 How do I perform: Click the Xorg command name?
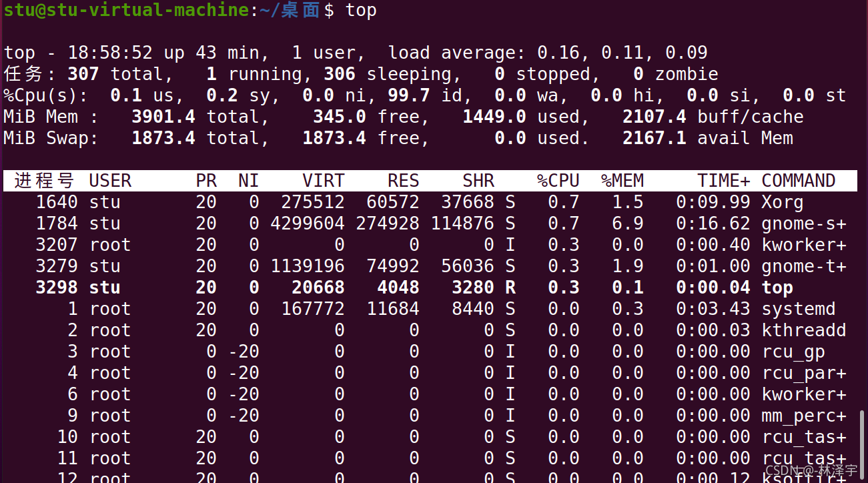pos(783,202)
